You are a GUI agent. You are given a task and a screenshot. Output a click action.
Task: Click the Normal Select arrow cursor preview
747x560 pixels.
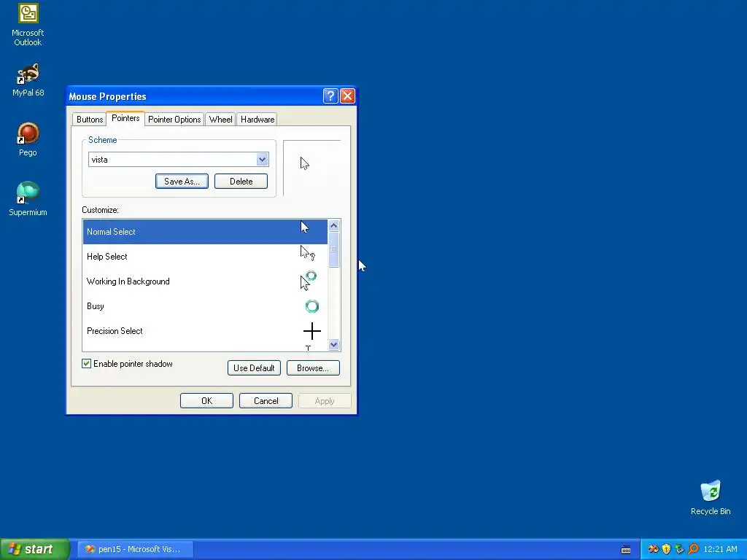pos(305,227)
